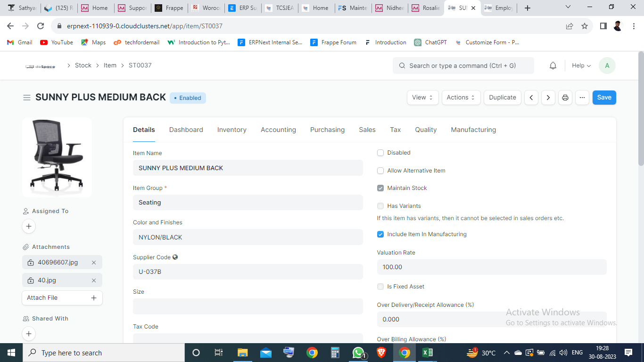Check the Disabled checkbox
The image size is (644, 362).
click(x=380, y=153)
